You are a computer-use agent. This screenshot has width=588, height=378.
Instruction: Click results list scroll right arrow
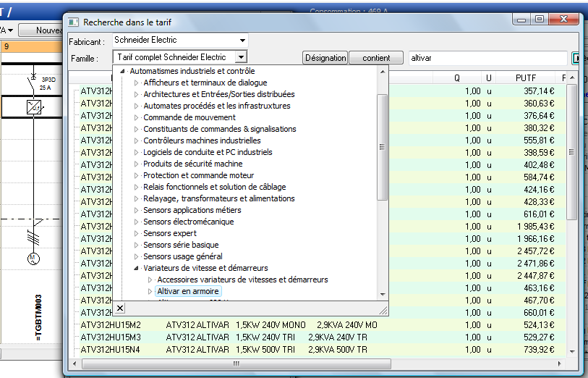point(560,364)
